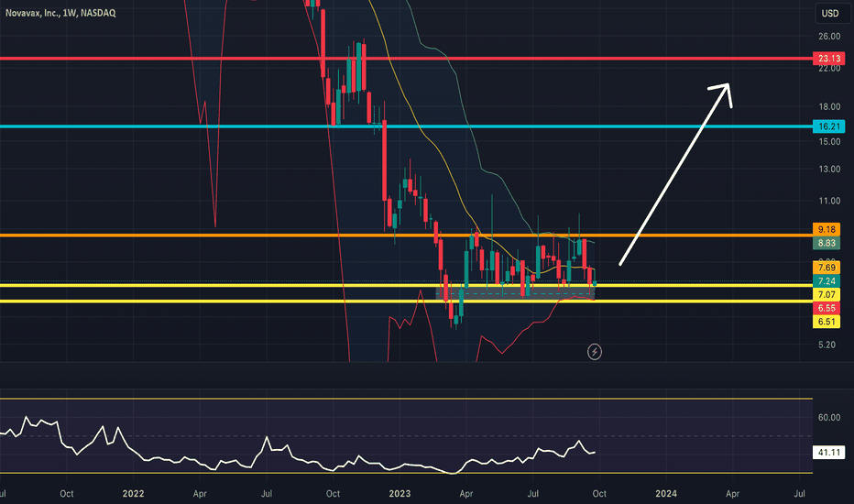
Task: Click the current price 7.24 label
Action: pos(827,281)
